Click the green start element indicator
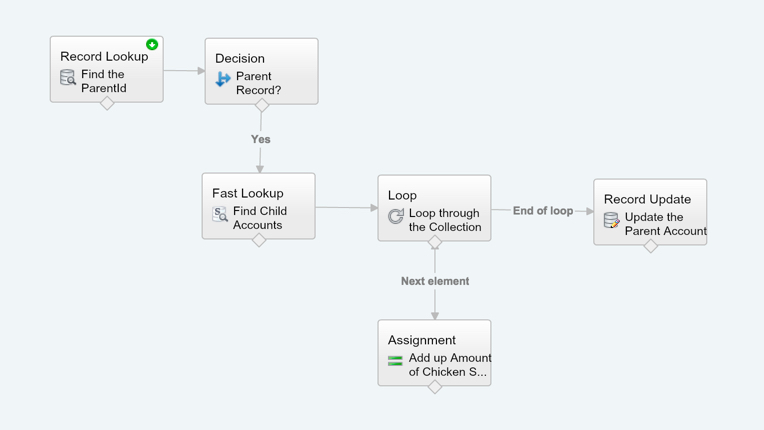The height and width of the screenshot is (430, 764). (152, 45)
